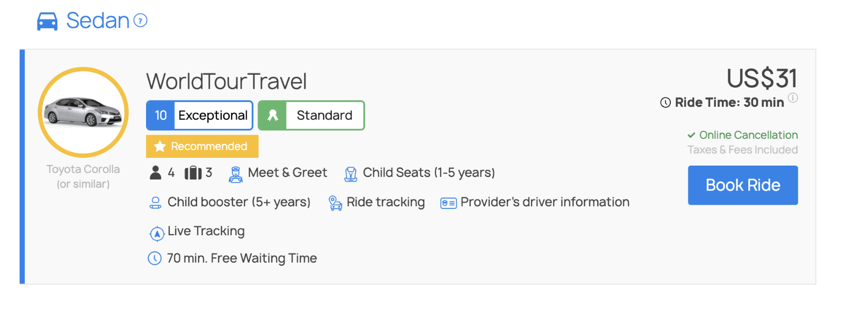Click the Recommended star badge
Viewport: 868px width, 326px height.
click(202, 146)
